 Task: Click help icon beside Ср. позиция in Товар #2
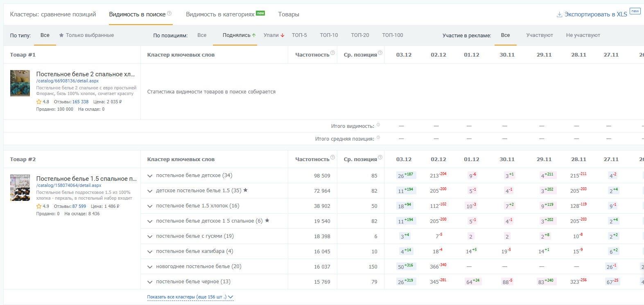380,157
